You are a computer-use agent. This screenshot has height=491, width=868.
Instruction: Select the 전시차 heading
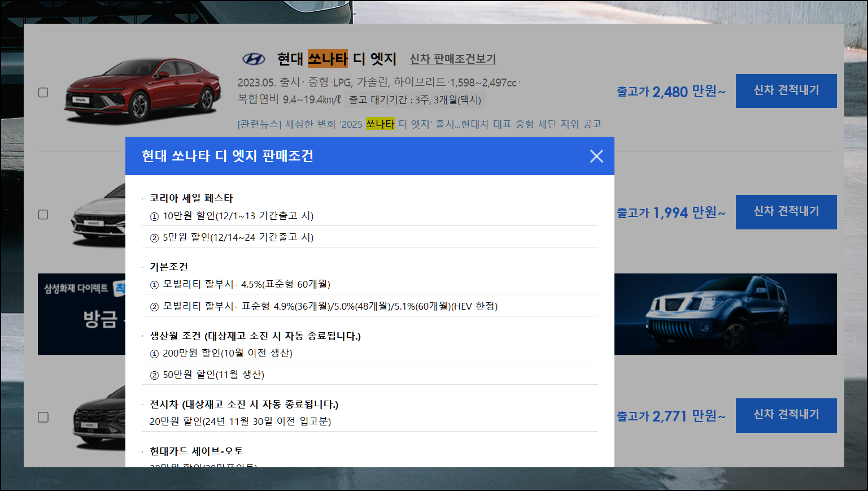click(x=244, y=405)
